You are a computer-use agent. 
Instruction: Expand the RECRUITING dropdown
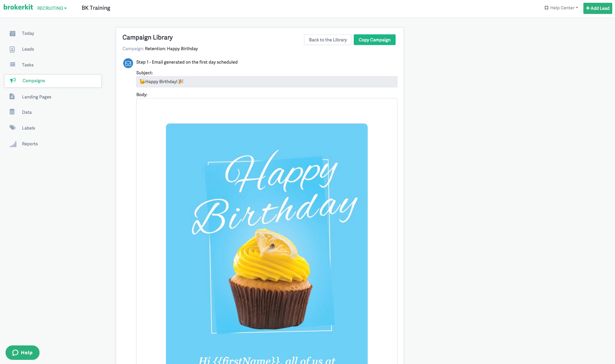pos(52,8)
